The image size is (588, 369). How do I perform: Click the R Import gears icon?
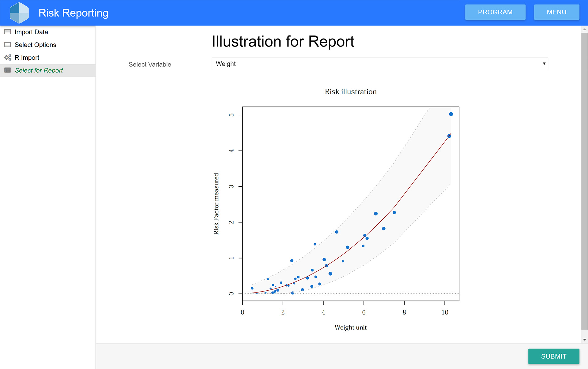tap(8, 58)
